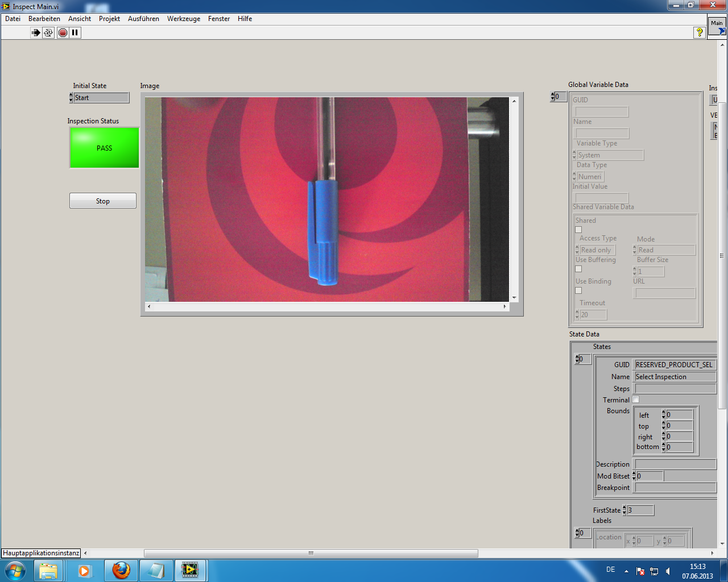Abort execution with the red stop icon
The height and width of the screenshot is (582, 728).
pos(63,32)
